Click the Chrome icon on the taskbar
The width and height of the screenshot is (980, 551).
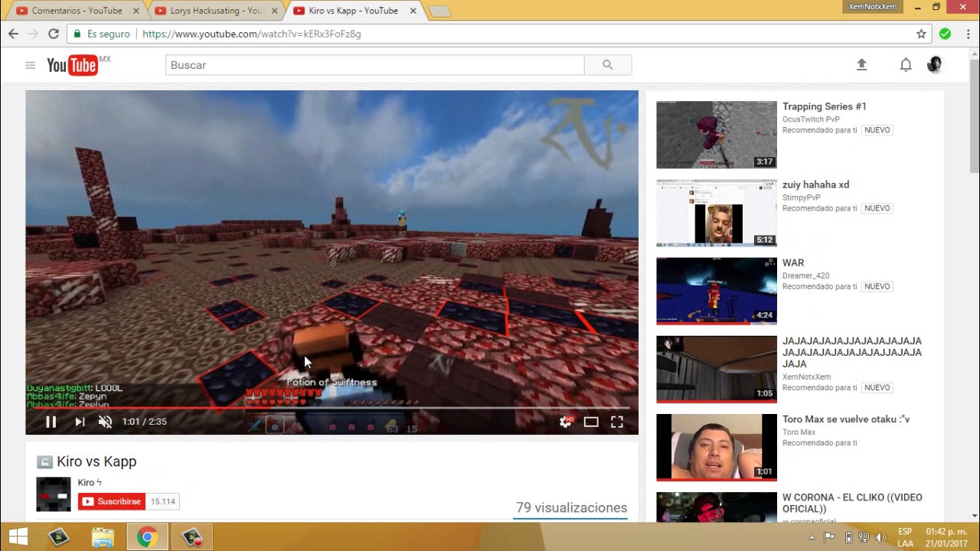(147, 537)
